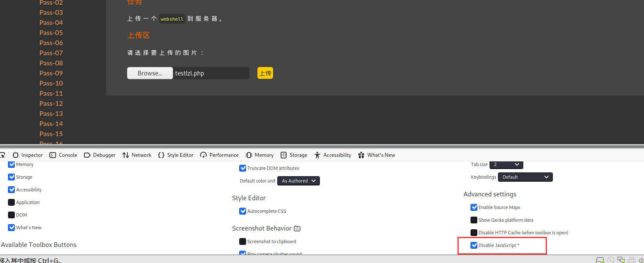Click the webshell code text
The image size is (644, 263).
(172, 19)
